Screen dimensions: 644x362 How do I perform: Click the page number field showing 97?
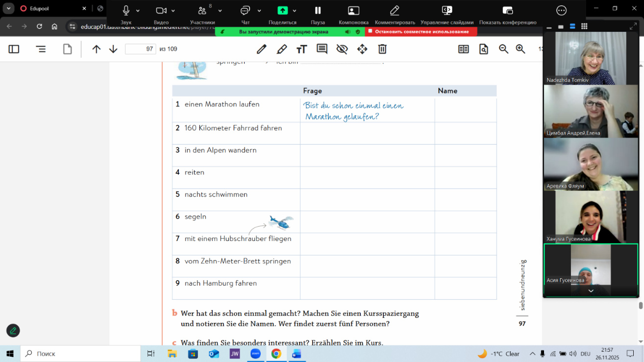click(140, 49)
